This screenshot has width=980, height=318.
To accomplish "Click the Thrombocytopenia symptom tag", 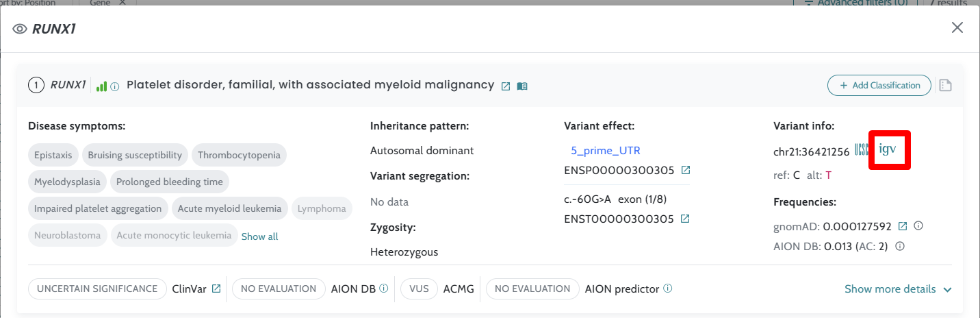I will pos(239,155).
